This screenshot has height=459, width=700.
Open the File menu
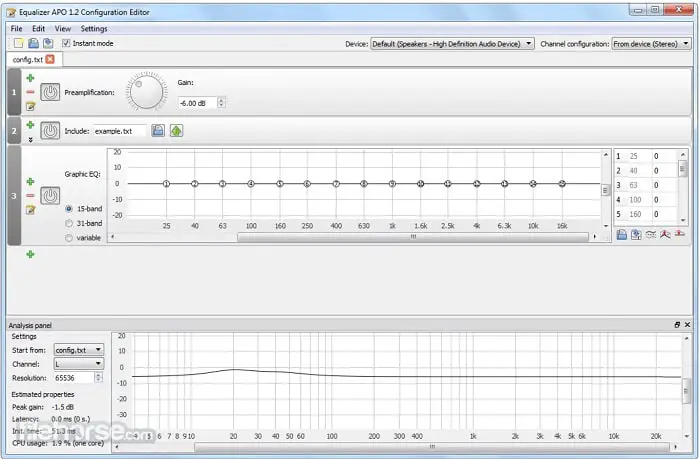[17, 29]
